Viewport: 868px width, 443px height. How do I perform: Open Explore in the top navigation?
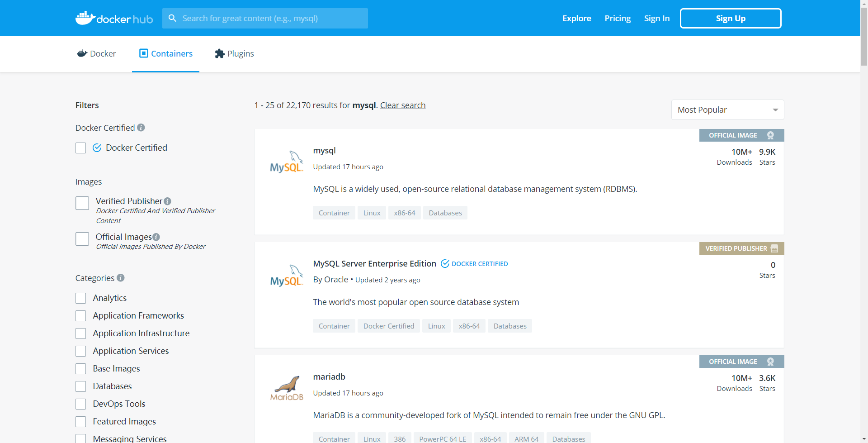[576, 18]
